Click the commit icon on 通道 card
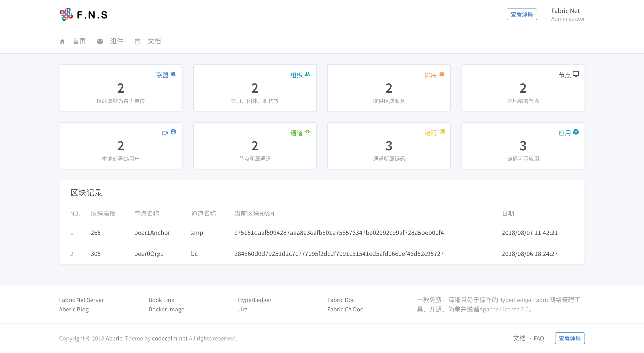 point(307,132)
